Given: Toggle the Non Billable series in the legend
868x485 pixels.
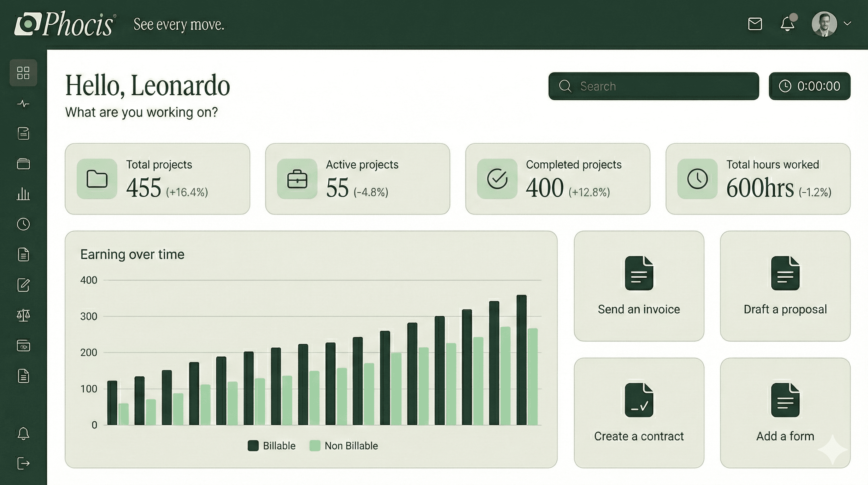Looking at the screenshot, I should point(344,445).
